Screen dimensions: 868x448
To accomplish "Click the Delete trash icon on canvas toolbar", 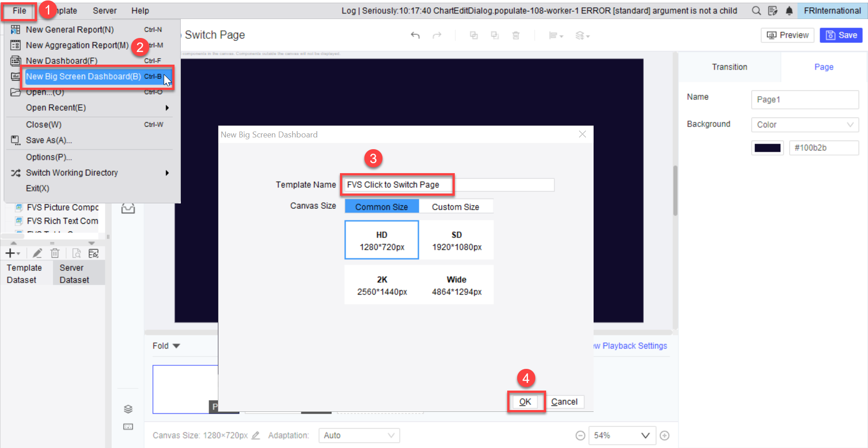I will 516,35.
